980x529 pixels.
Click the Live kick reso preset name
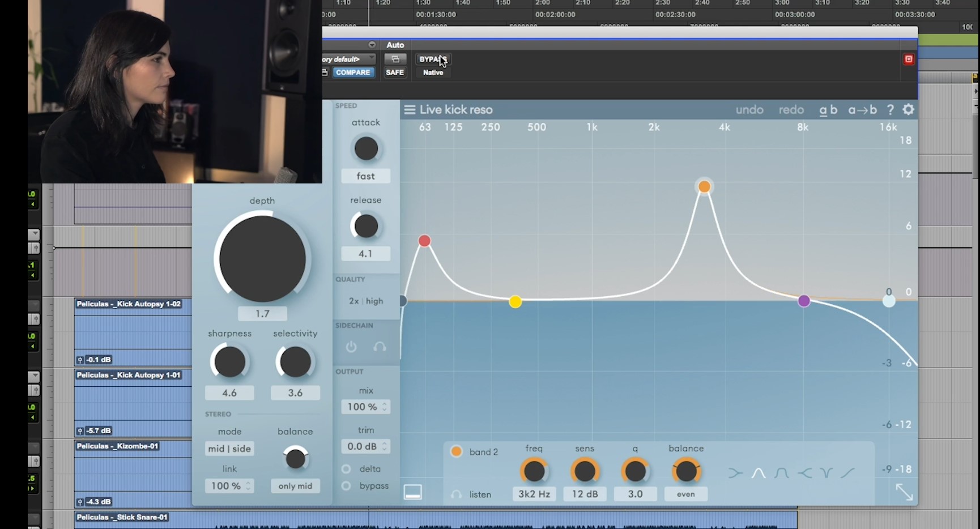point(456,110)
